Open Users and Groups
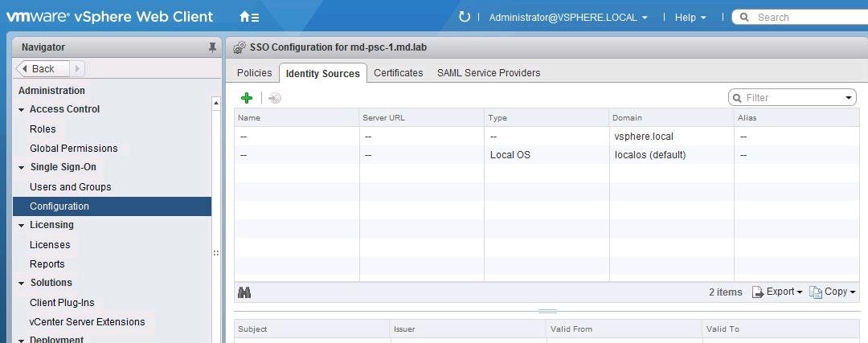Image resolution: width=868 pixels, height=343 pixels. click(x=71, y=187)
